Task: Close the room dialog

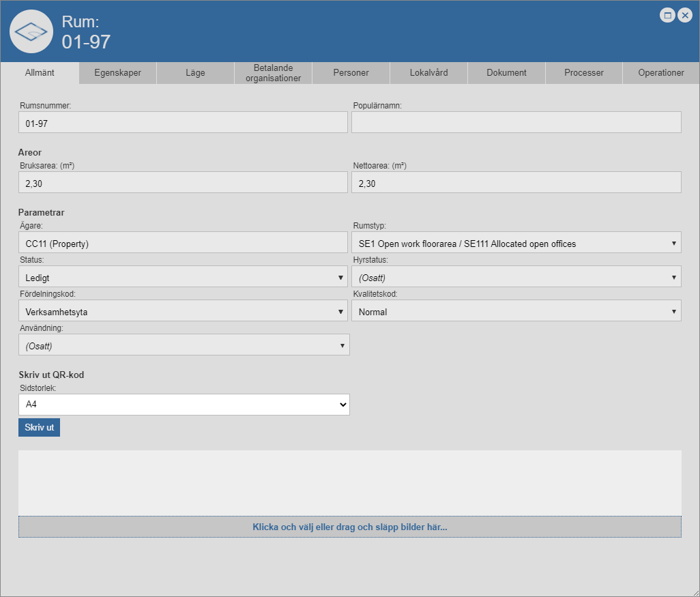Action: (685, 15)
